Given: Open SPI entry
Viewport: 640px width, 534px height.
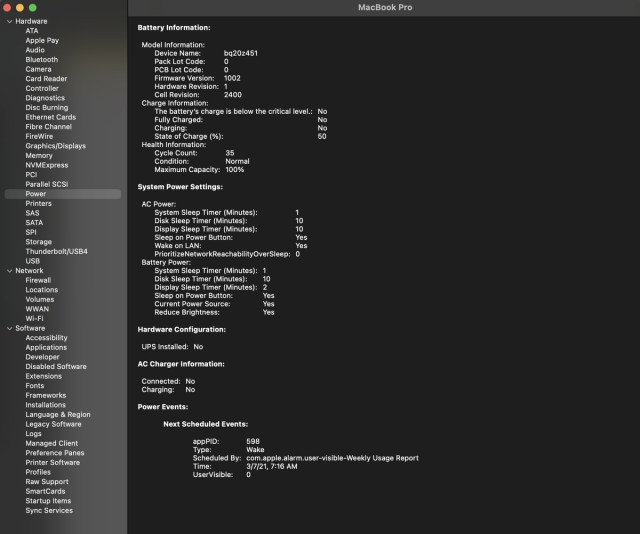Looking at the screenshot, I should [x=31, y=232].
